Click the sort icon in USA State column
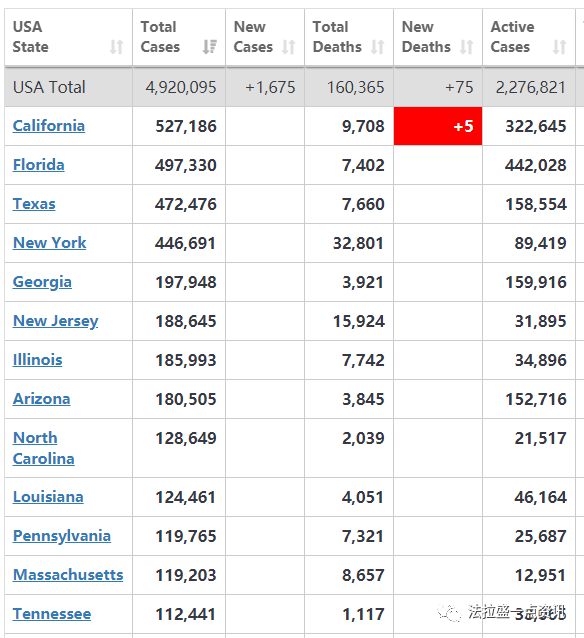This screenshot has height=638, width=584. pos(116,47)
